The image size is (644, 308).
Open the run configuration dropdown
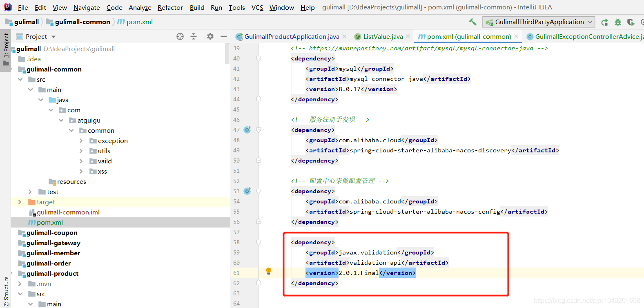point(539,22)
